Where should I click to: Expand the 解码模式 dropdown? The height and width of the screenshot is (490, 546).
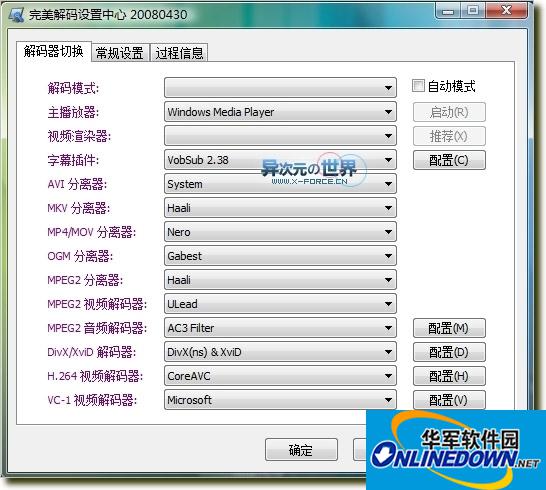tap(280, 88)
